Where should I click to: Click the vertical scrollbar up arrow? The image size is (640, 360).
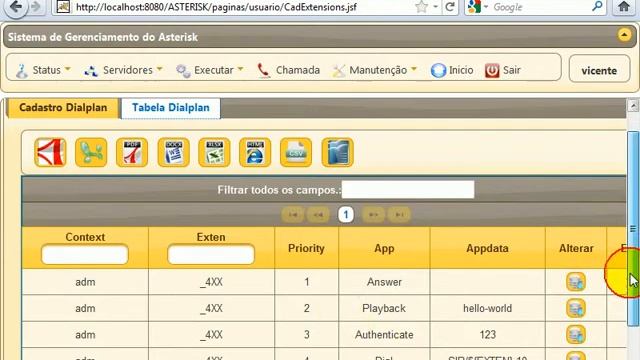[633, 106]
